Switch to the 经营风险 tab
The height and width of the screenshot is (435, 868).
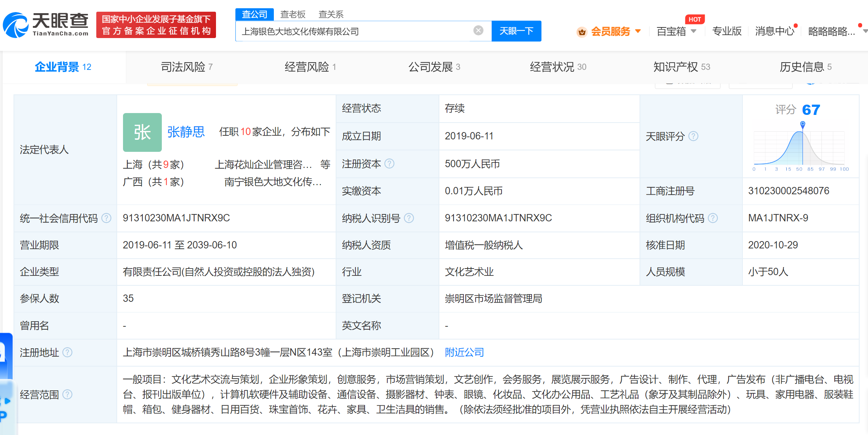click(310, 67)
